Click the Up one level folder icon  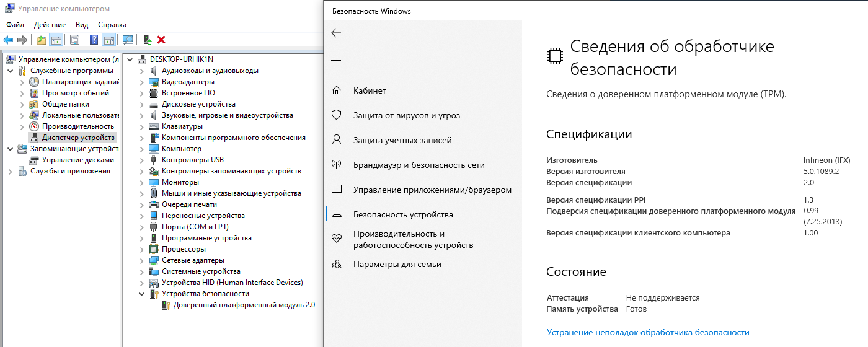point(42,40)
